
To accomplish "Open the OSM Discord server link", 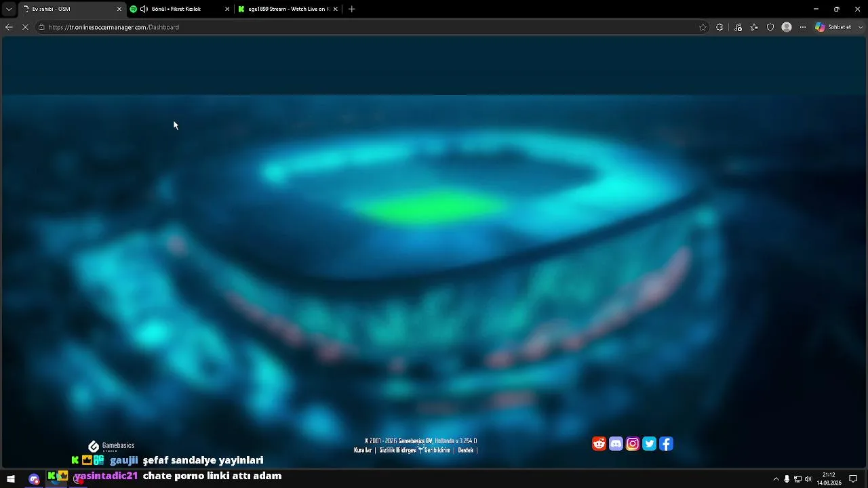I will tap(616, 444).
